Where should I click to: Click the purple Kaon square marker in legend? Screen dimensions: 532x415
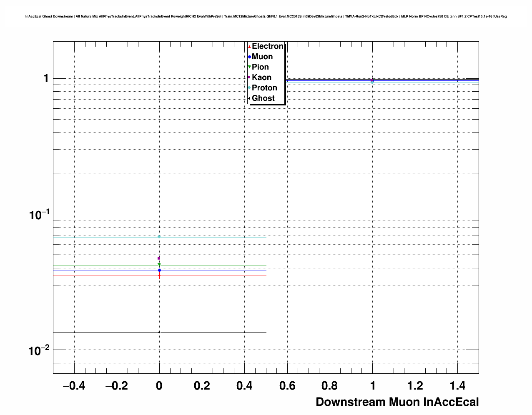click(x=249, y=77)
